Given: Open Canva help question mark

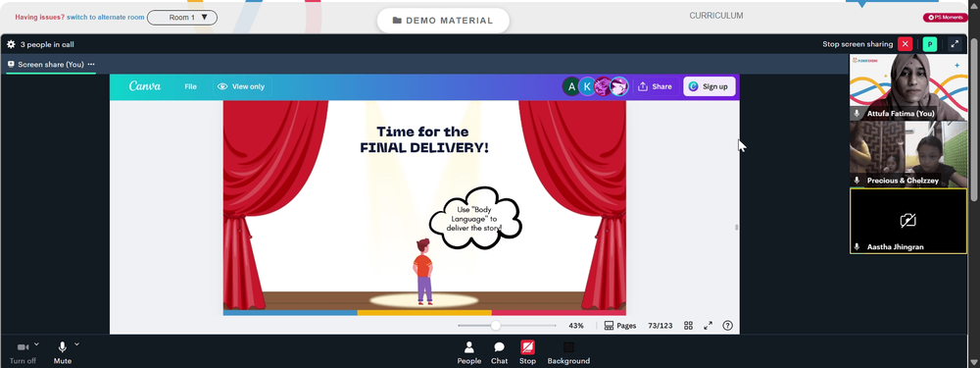Looking at the screenshot, I should 727,326.
